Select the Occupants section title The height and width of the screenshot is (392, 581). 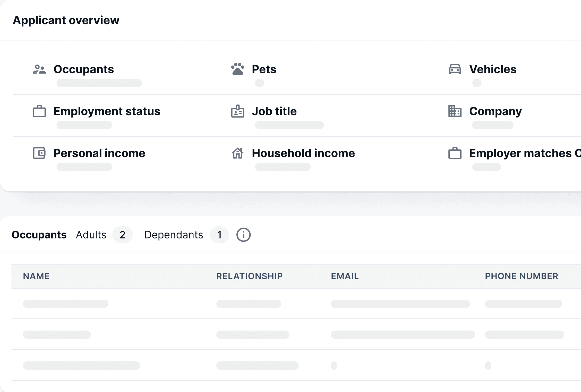[x=39, y=235]
